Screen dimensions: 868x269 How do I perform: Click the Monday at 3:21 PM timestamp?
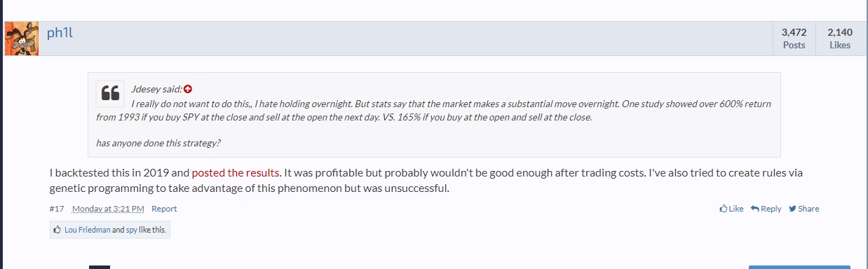click(108, 209)
